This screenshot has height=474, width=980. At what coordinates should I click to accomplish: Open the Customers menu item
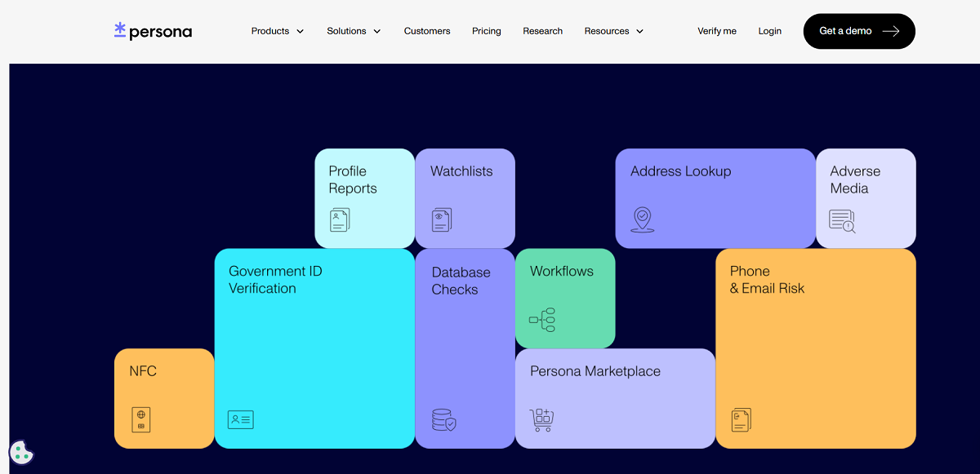click(x=427, y=31)
